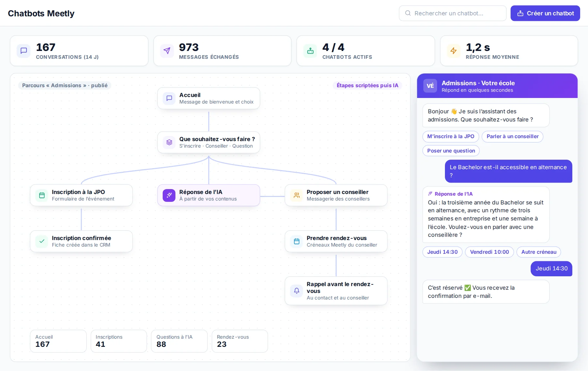Click the conversations speech-bubble icon
Screen dimensions: 588x371
pyautogui.click(x=24, y=51)
